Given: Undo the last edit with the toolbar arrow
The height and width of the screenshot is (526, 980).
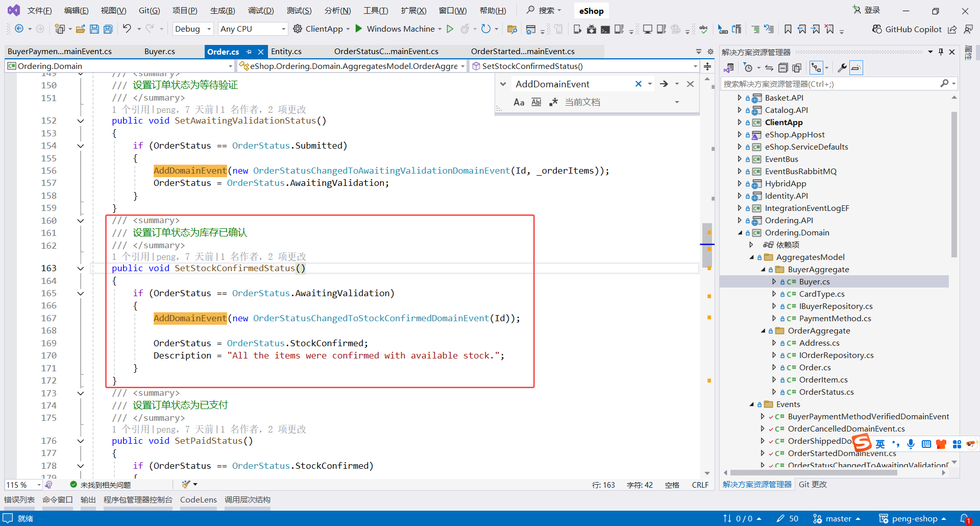Looking at the screenshot, I should [127, 29].
